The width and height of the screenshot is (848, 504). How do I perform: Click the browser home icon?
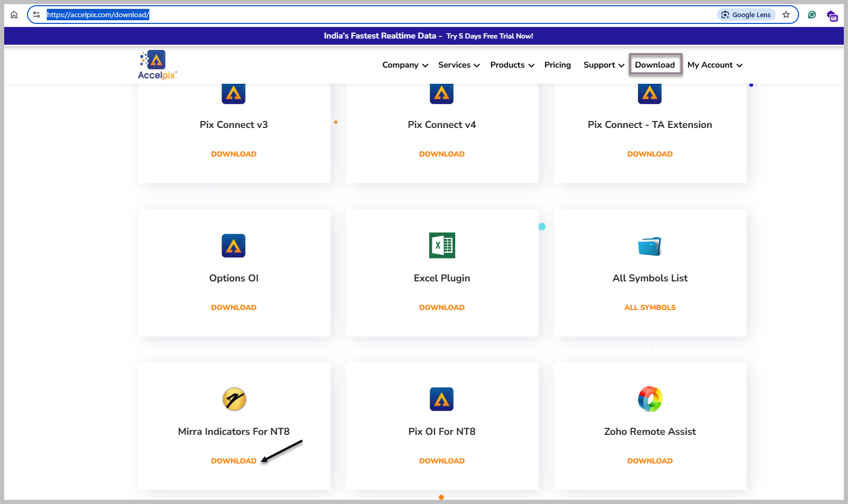tap(14, 15)
